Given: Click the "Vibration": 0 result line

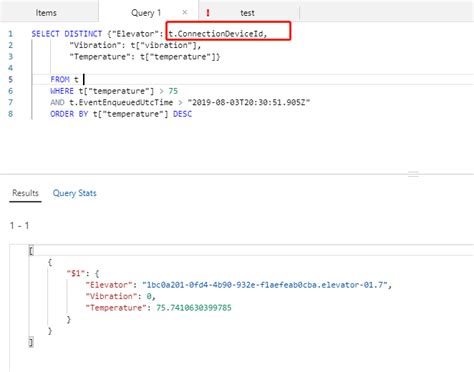Looking at the screenshot, I should point(120,296).
